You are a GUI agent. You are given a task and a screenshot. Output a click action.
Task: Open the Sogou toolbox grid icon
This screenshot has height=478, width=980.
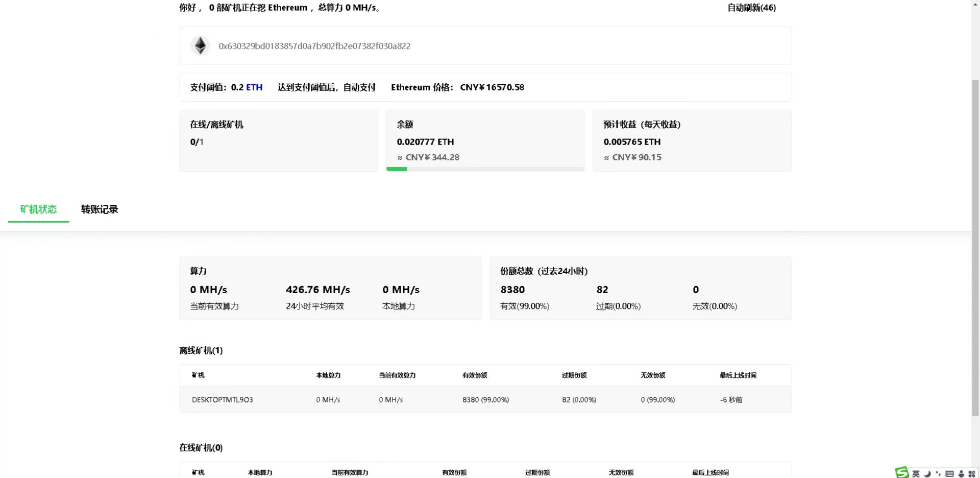click(x=972, y=473)
